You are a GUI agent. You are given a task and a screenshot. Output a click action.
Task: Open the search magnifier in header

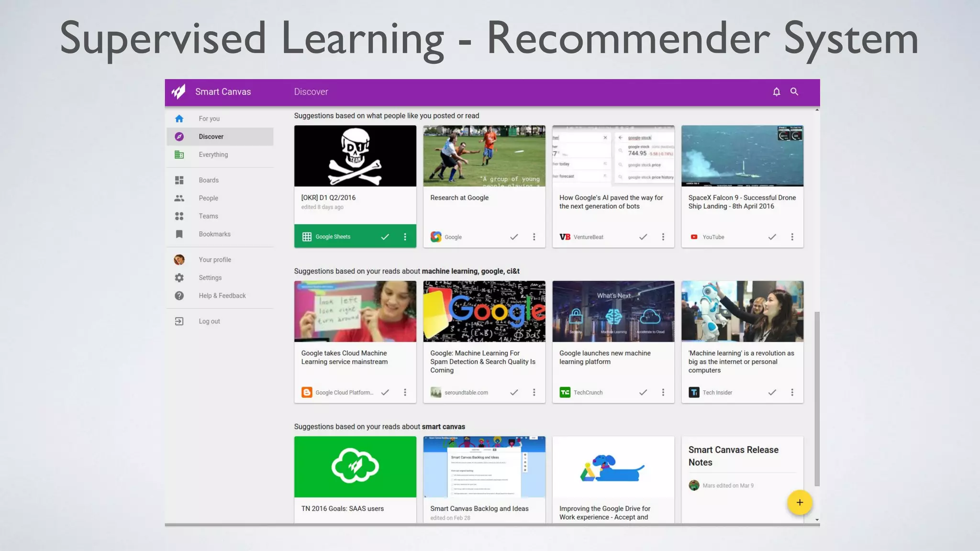[794, 91]
